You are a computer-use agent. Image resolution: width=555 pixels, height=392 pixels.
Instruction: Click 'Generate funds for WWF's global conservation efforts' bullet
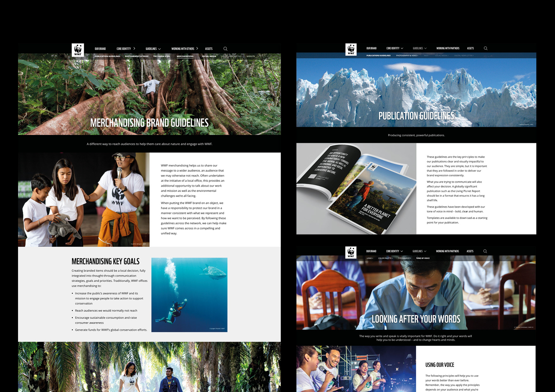point(111,330)
